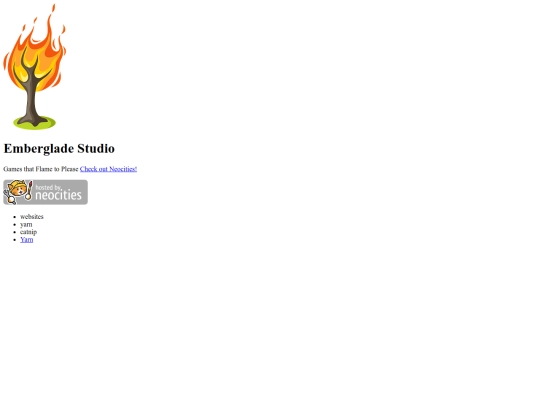The width and height of the screenshot is (540, 405).
Task: Select the plain lowercase "yarn" list item
Action: 26,225
